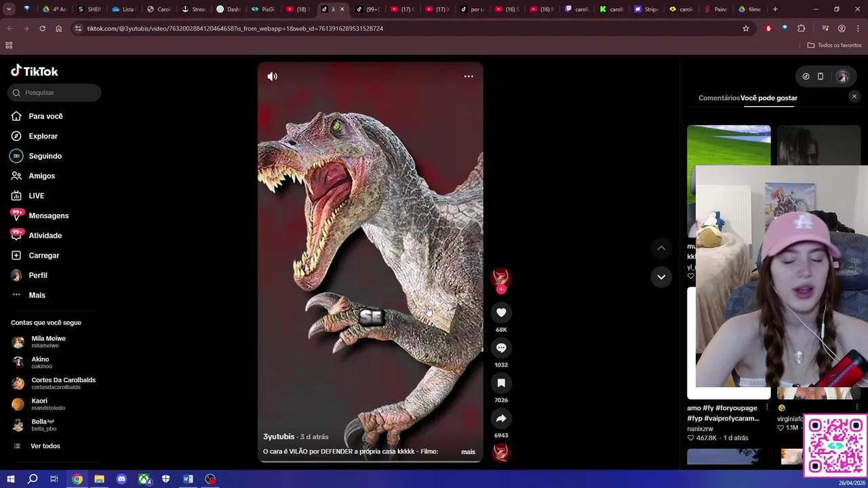Close the side panel with the X

coord(854,97)
